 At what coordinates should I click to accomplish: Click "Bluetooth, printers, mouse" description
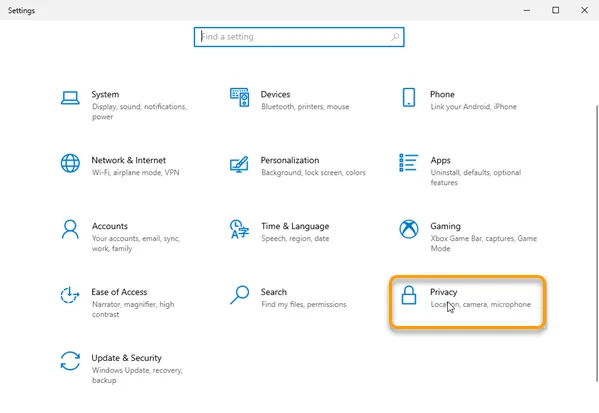(305, 107)
